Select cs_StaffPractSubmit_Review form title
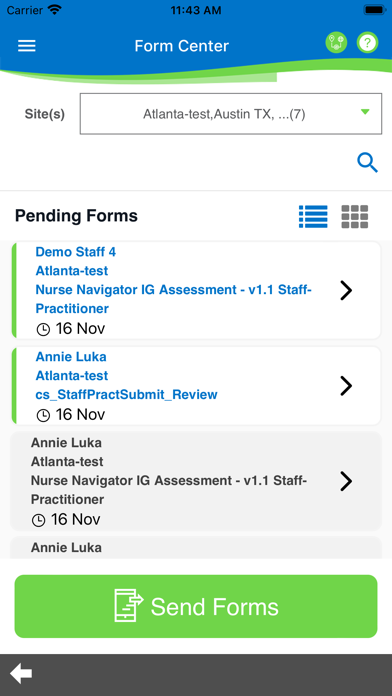This screenshot has width=392, height=696. coord(127,394)
